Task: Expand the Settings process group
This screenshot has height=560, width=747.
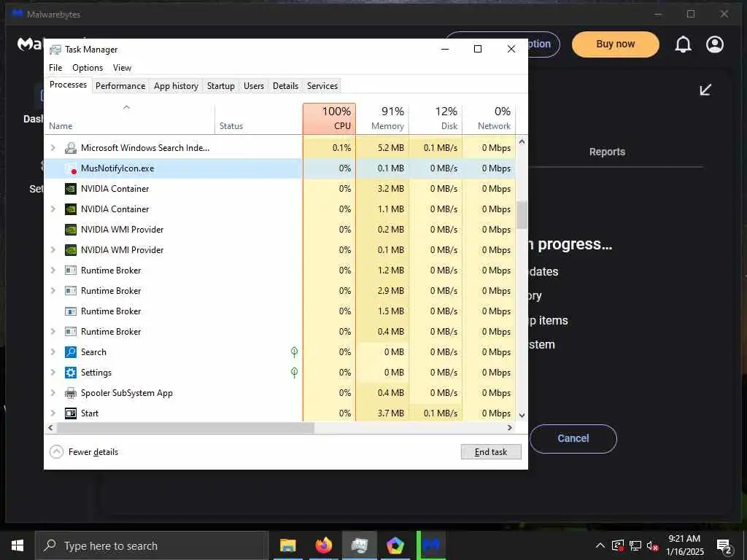Action: point(53,373)
